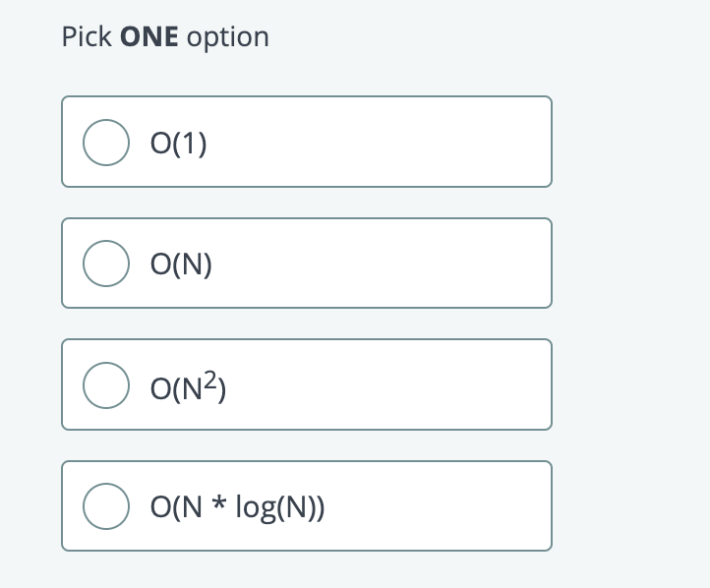Select the O(1) radio button
Screen dimensions: 710x588
tap(106, 144)
